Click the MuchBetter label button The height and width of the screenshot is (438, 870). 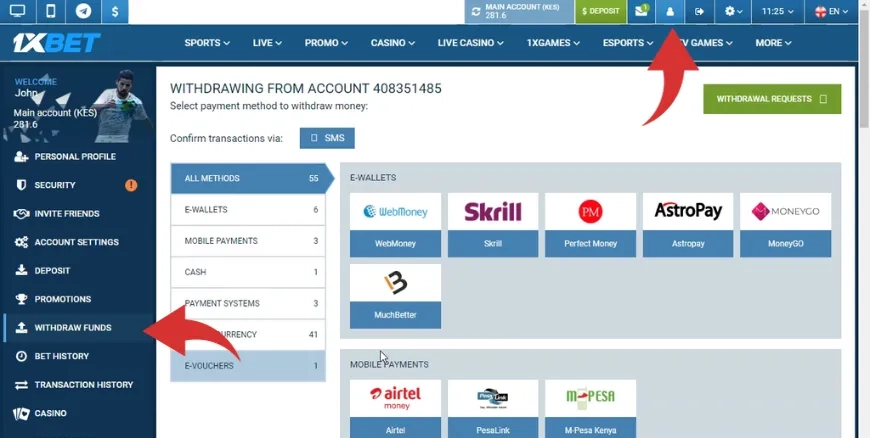(x=396, y=315)
